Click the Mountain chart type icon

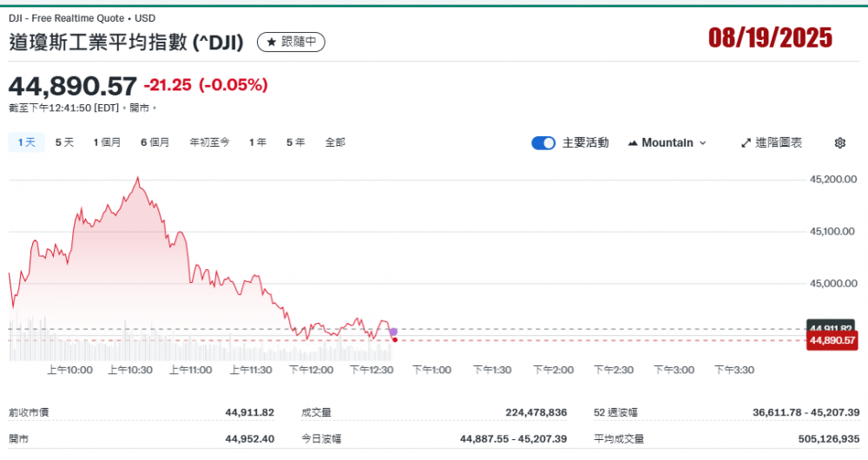[x=632, y=143]
